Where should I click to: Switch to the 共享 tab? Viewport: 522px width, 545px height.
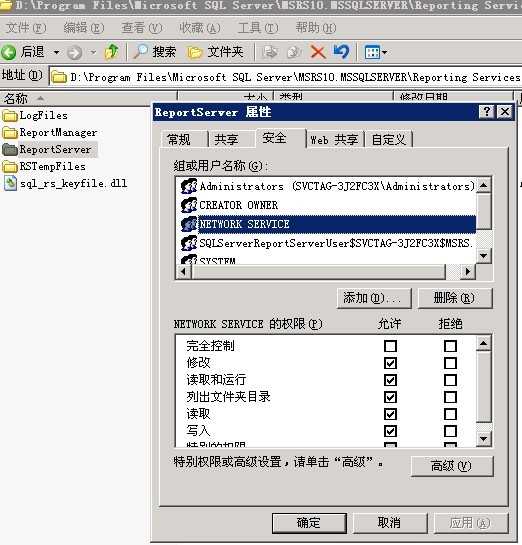tap(231, 140)
